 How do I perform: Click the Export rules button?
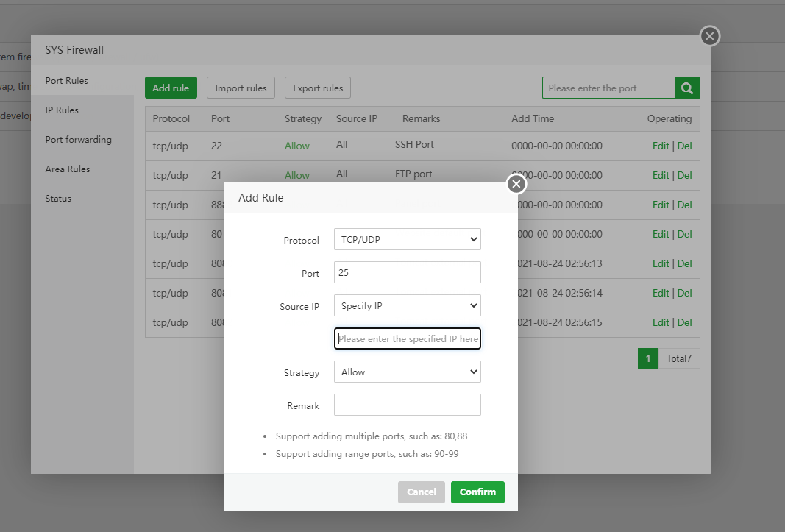(x=317, y=87)
